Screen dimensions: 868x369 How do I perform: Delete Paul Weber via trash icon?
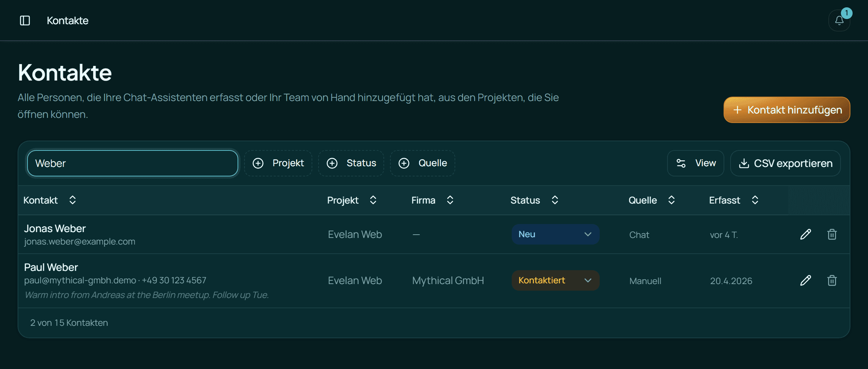point(832,280)
